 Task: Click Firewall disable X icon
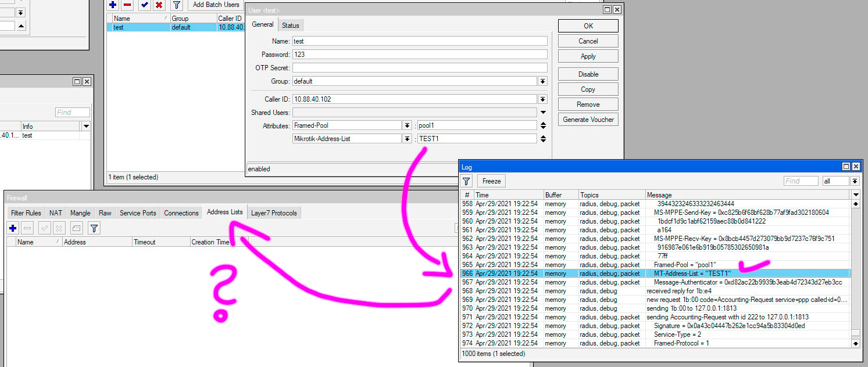point(59,228)
